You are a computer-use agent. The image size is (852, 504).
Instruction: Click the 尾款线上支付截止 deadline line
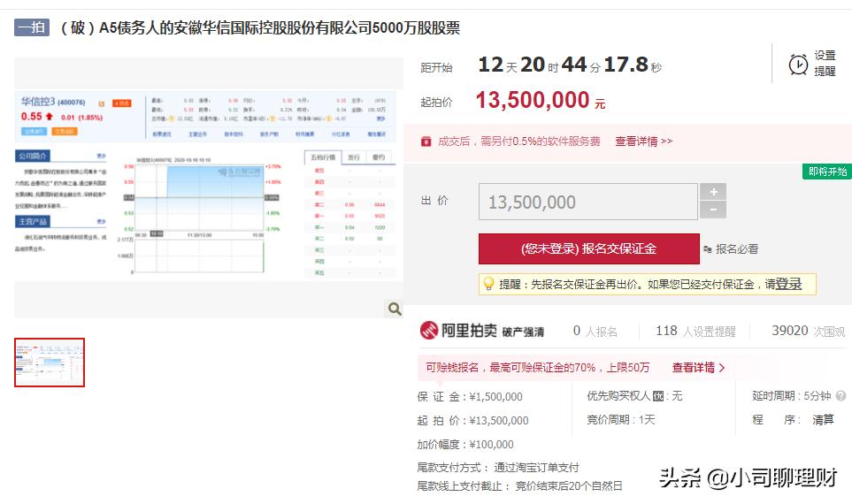point(519,486)
